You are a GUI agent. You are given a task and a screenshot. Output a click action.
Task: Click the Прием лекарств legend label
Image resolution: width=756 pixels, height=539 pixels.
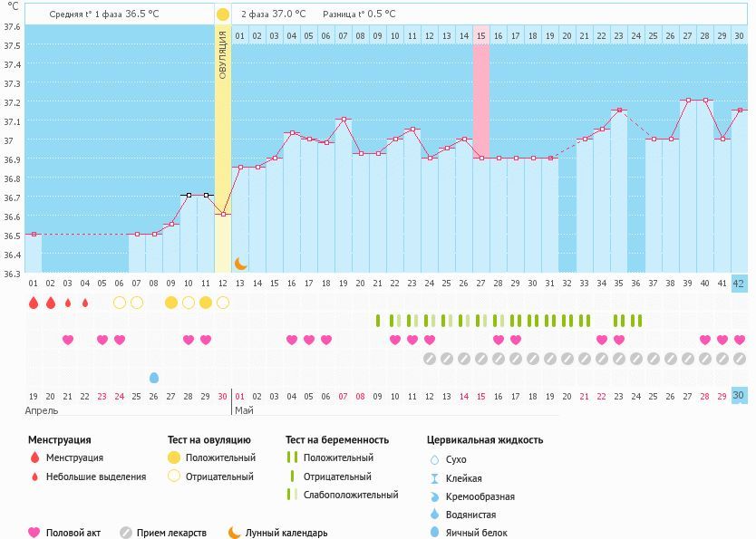tap(171, 534)
